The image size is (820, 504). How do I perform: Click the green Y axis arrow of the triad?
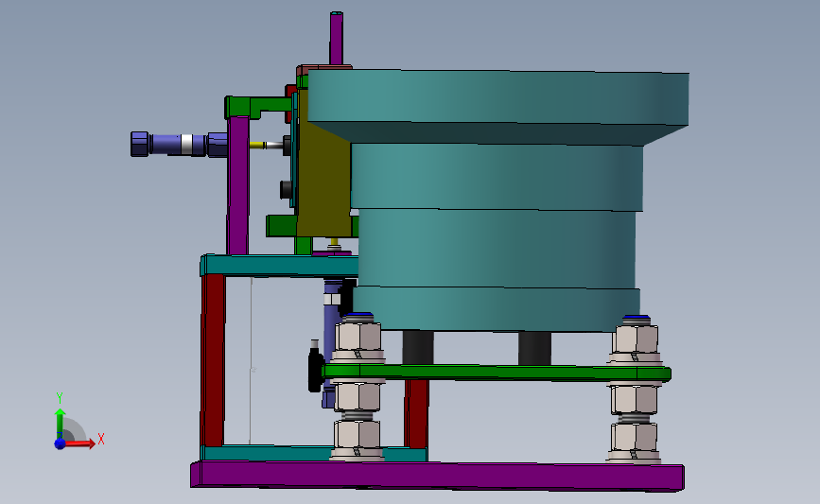tap(61, 423)
